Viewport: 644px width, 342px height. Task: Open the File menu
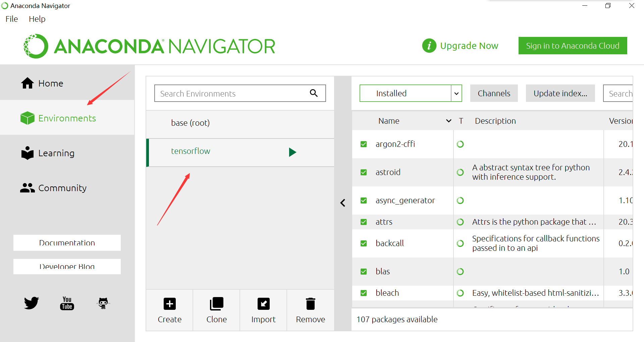(x=12, y=19)
